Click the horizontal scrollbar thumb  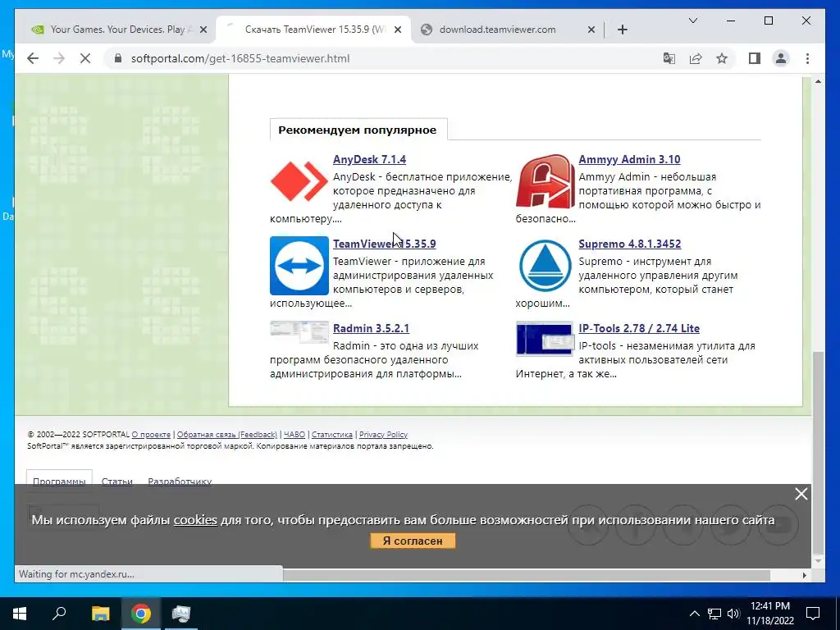(x=527, y=575)
